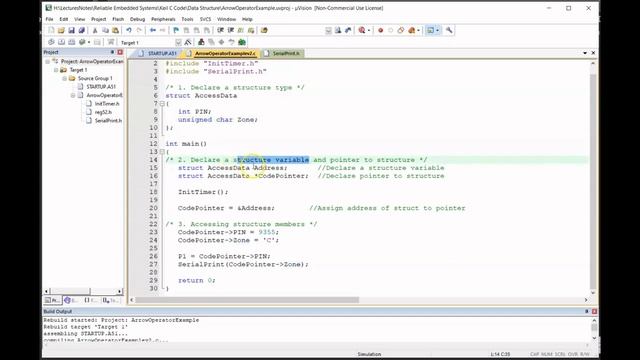Open the Peripherals menu
640x360 pixels.
163,19
